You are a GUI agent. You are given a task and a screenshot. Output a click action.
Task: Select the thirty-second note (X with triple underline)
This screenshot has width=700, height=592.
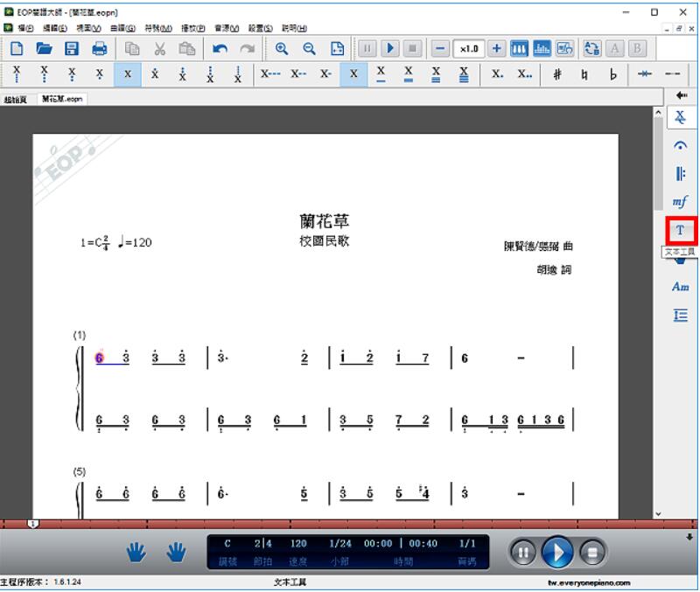tap(436, 74)
